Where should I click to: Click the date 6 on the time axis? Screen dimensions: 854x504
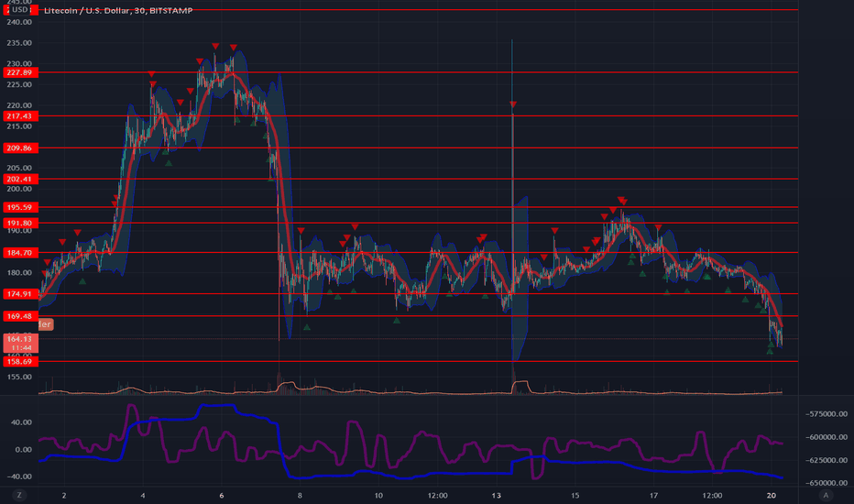tap(222, 495)
